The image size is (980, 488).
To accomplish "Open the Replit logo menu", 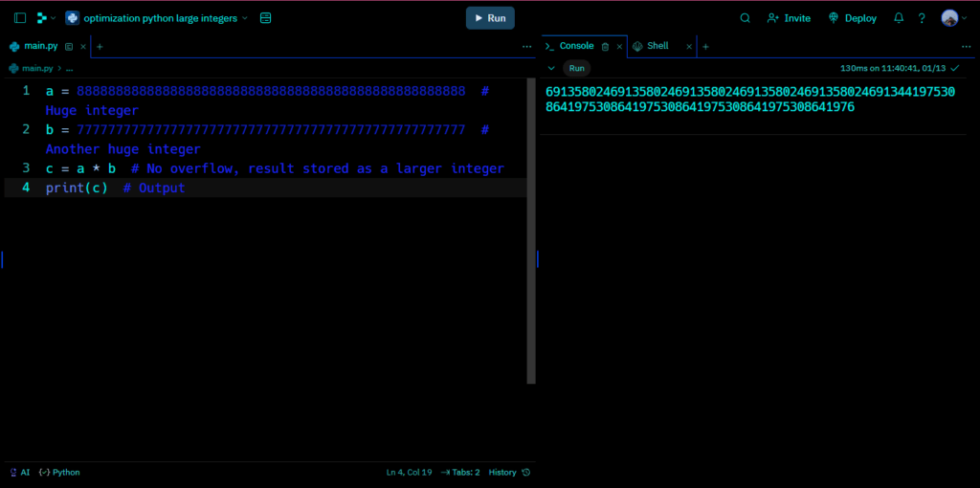I will pos(46,18).
